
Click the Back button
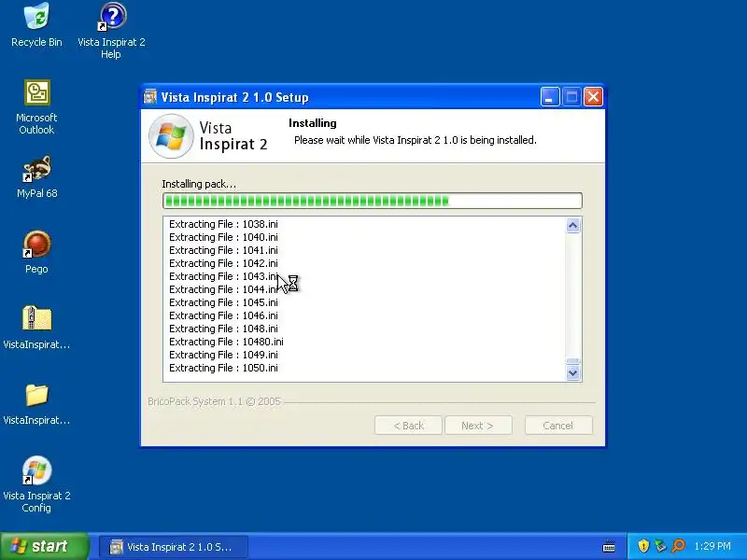pyautogui.click(x=408, y=426)
